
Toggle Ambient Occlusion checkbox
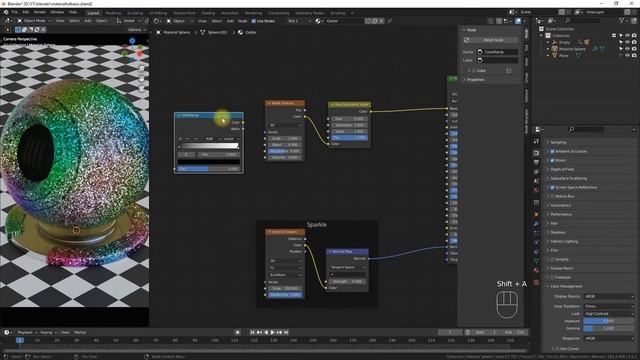(x=552, y=151)
